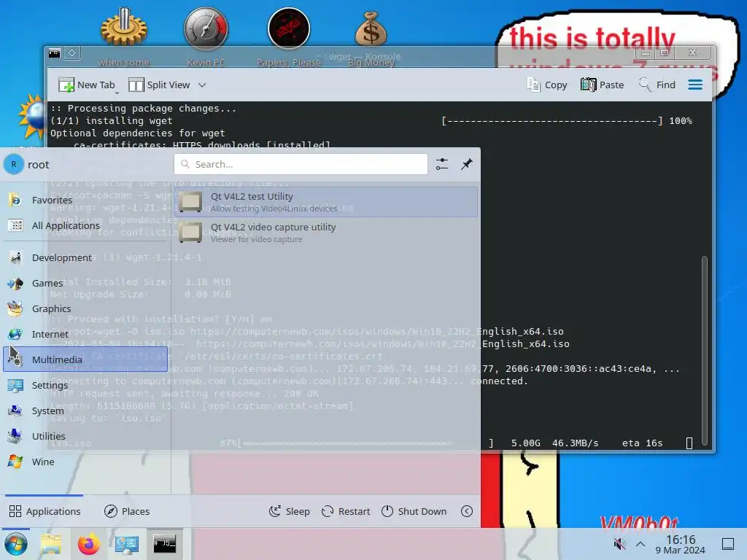Launch Qt V4L2 video capture utility

[326, 233]
